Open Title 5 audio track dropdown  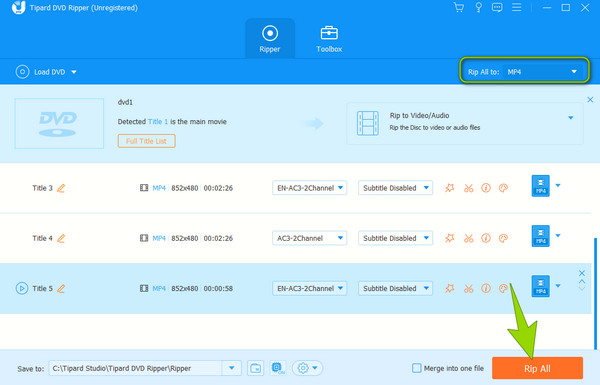[x=310, y=288]
